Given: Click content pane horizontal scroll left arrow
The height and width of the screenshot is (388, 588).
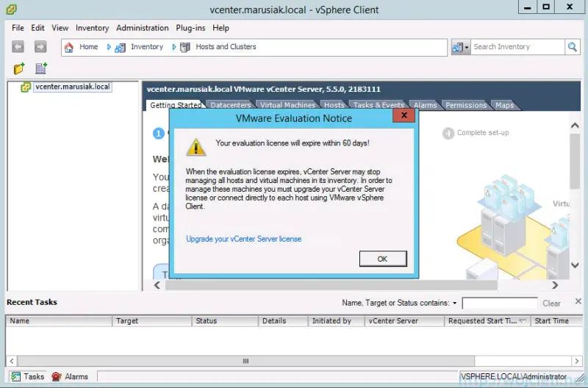Looking at the screenshot, I should [157, 285].
